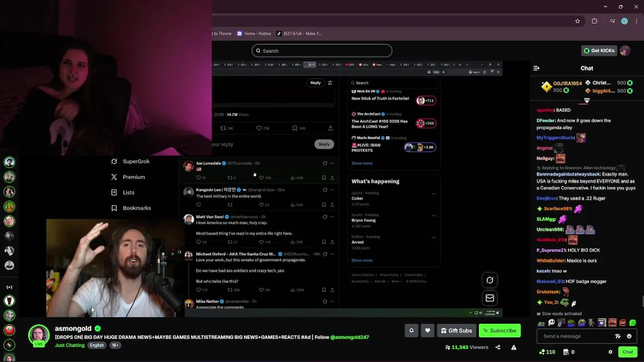Report the stream via the warning icon
This screenshot has width=644, height=362.
tap(514, 347)
